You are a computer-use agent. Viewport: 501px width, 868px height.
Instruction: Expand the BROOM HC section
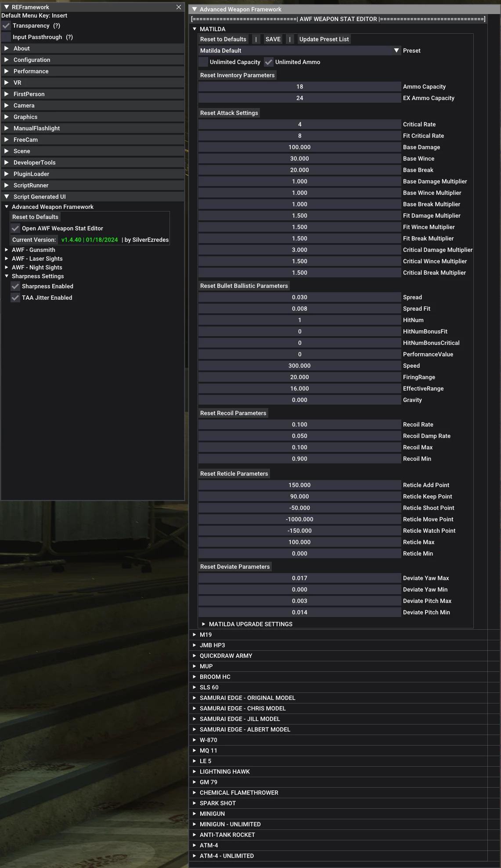click(195, 677)
